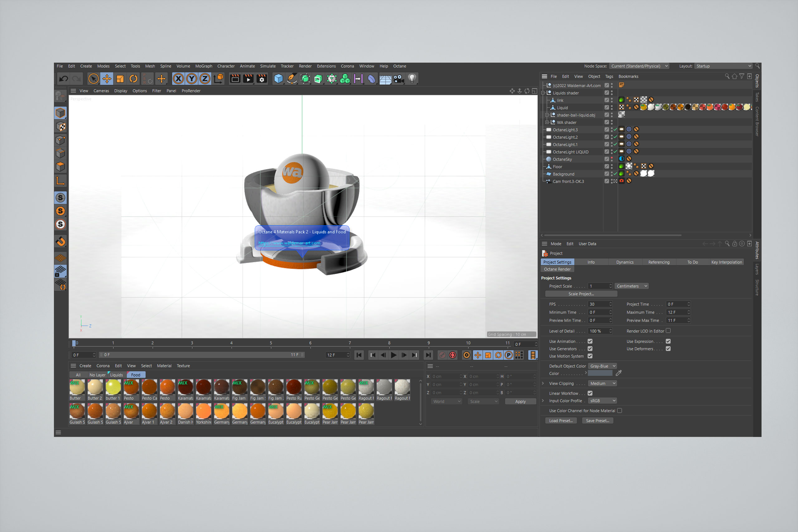
Task: Switch to the Octane Render tab
Action: pyautogui.click(x=557, y=269)
